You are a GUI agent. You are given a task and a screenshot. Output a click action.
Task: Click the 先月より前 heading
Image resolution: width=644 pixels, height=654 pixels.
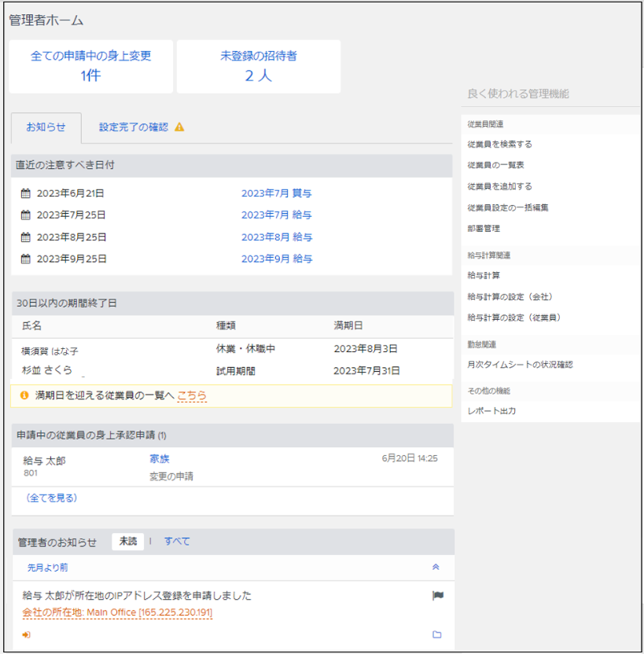47,568
